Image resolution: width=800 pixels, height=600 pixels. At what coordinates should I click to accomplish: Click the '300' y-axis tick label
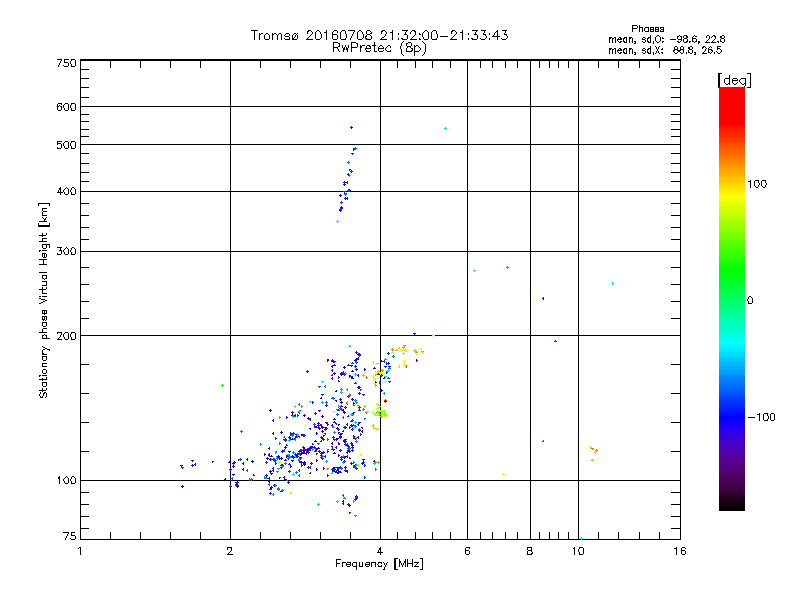[67, 251]
